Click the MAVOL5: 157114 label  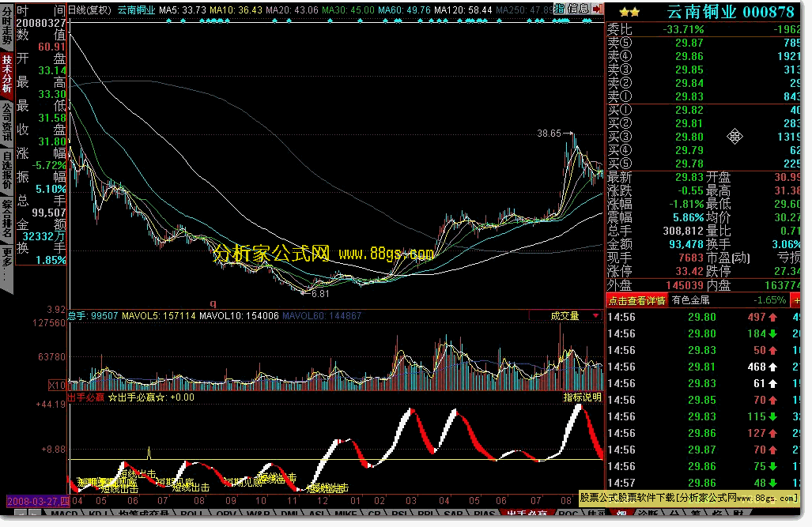point(158,316)
